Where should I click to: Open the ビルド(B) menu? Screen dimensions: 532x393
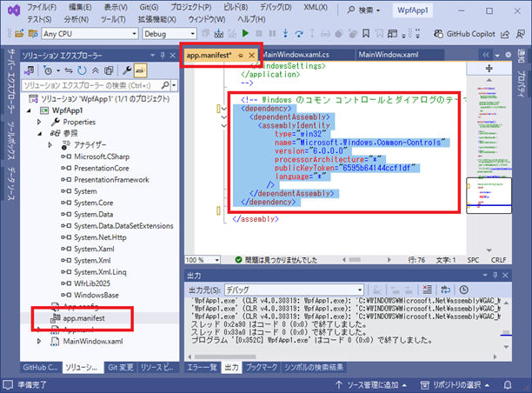click(x=236, y=7)
